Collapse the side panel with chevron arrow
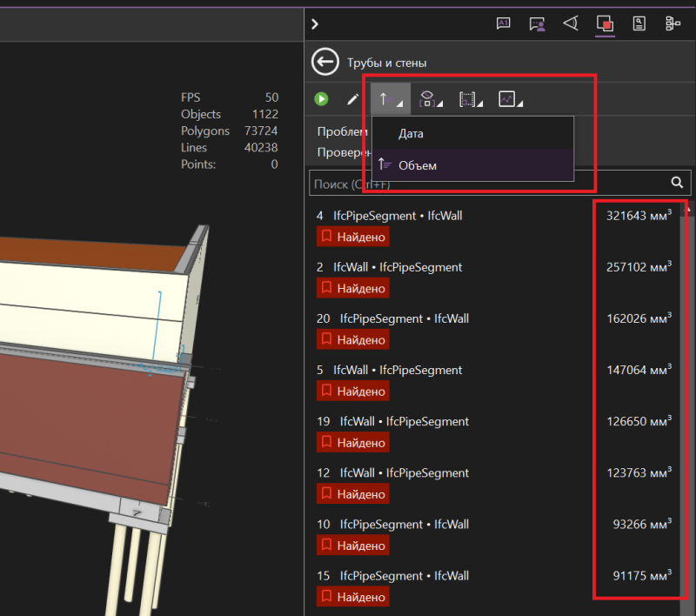Image resolution: width=696 pixels, height=616 pixels. click(x=315, y=24)
